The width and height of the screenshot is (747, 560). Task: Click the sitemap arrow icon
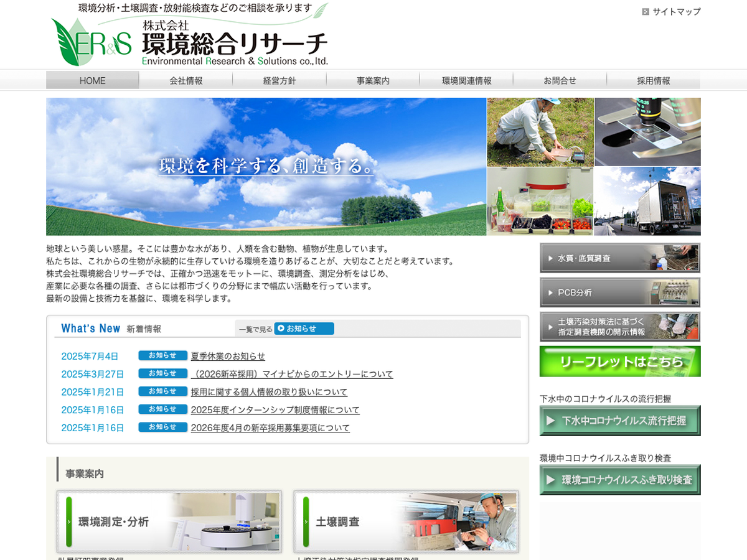click(x=646, y=12)
